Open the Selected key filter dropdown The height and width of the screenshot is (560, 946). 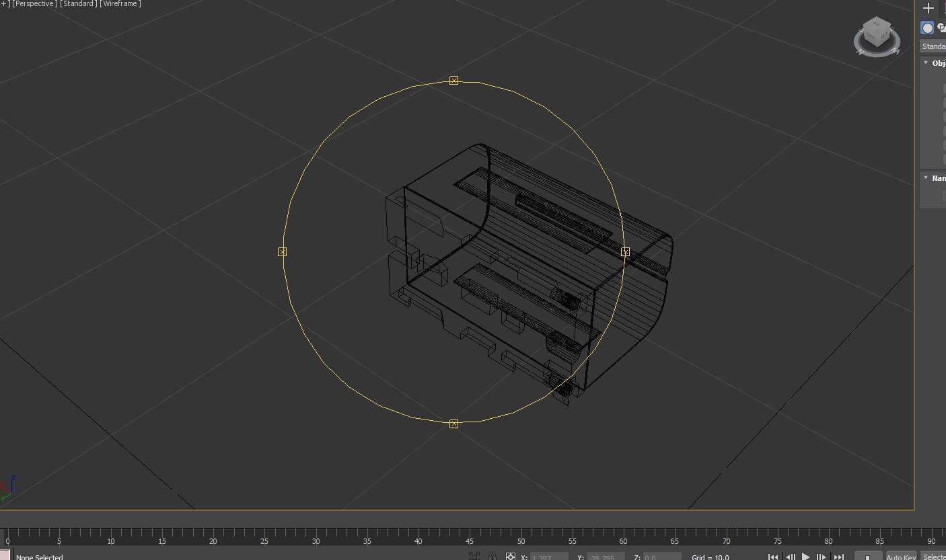933,557
